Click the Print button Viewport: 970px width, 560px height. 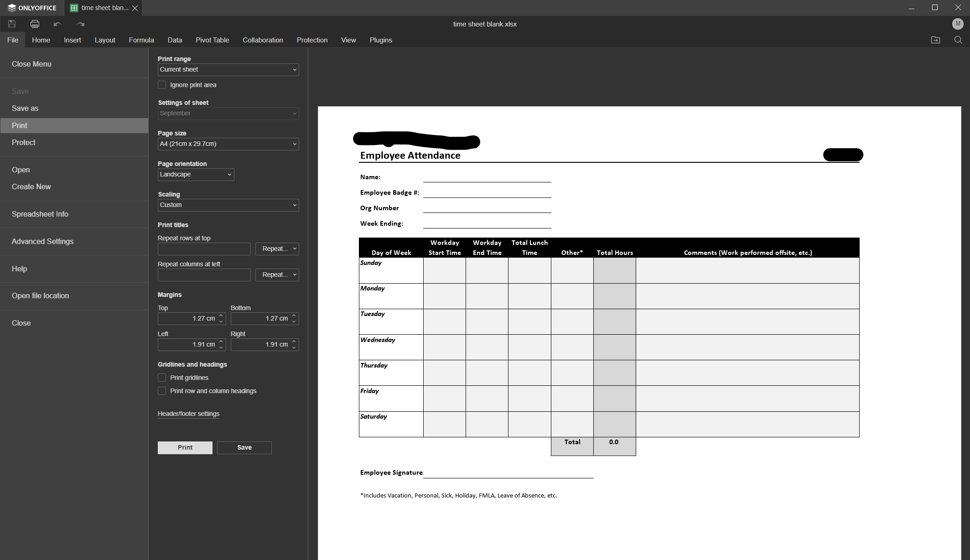[x=185, y=448]
